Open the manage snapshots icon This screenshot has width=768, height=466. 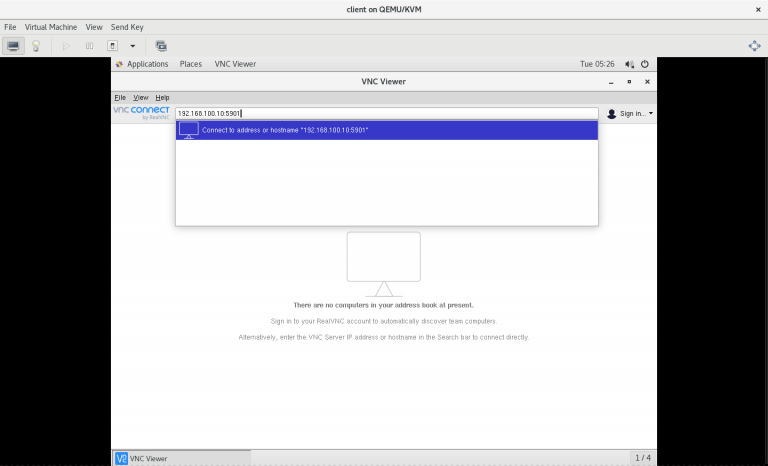[x=161, y=46]
